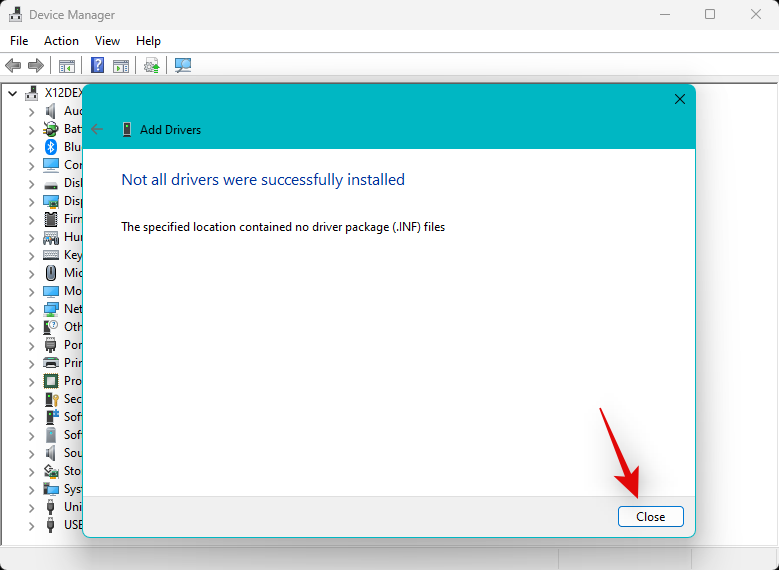Click the Device Manager title bar icon
The image size is (779, 570).
(x=15, y=15)
